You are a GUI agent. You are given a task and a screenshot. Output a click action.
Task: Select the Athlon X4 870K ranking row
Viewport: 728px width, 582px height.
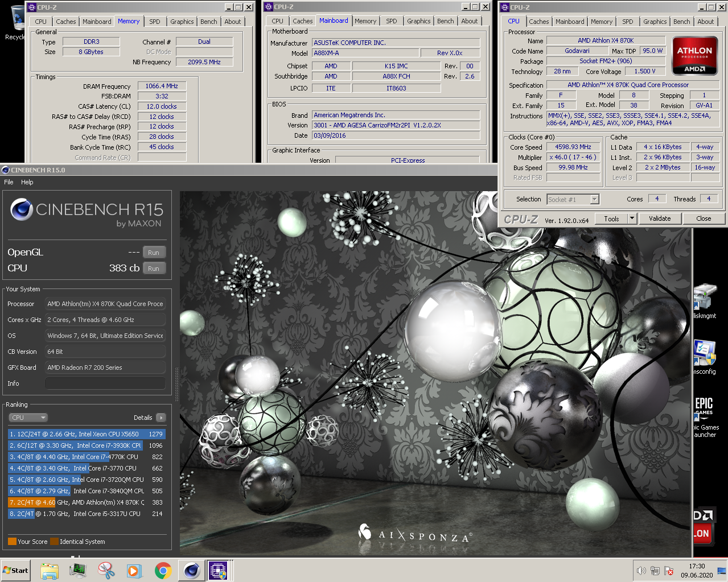tap(87, 502)
